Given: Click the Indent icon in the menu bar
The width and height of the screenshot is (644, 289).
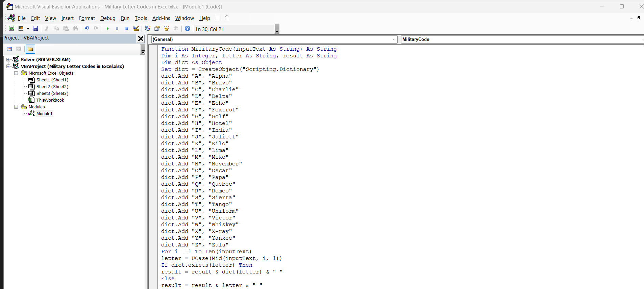Looking at the screenshot, I should tap(218, 18).
